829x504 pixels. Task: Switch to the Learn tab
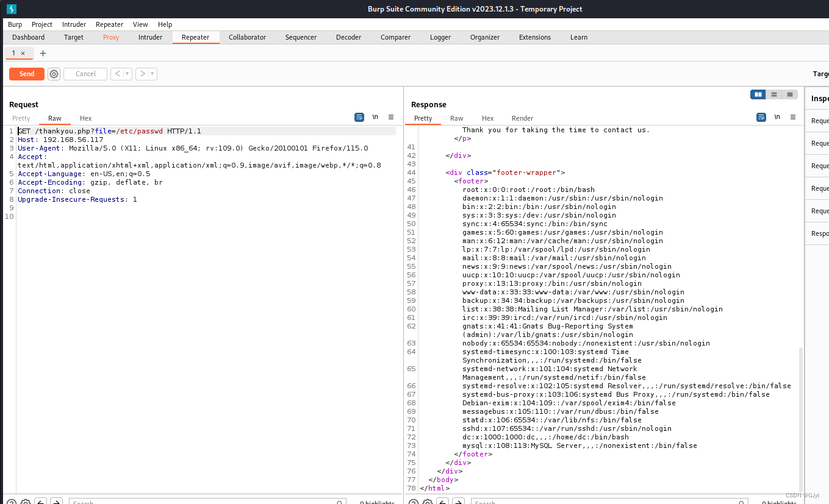point(579,37)
